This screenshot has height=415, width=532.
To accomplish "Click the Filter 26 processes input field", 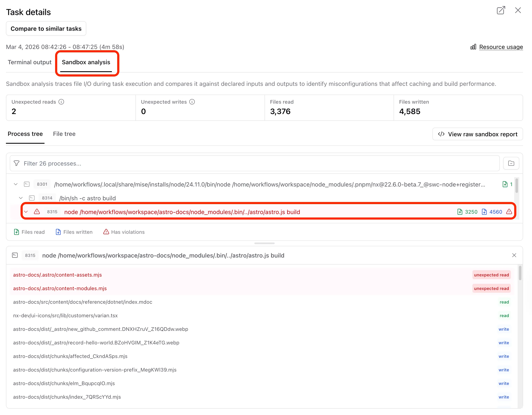I will [255, 163].
